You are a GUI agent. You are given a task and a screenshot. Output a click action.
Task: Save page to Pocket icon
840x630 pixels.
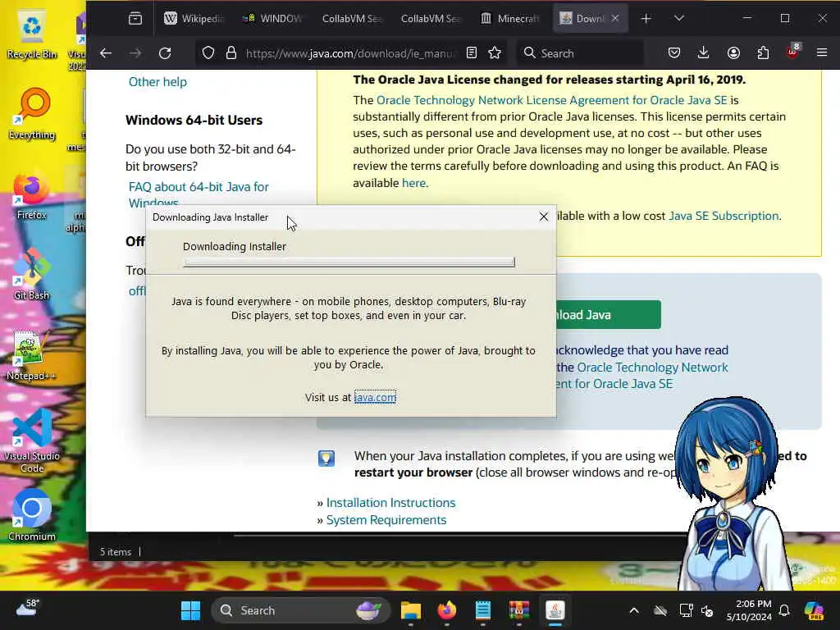pos(674,53)
